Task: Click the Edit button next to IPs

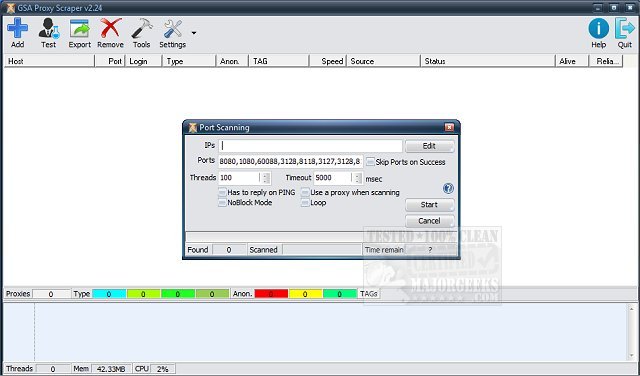Action: tap(429, 146)
